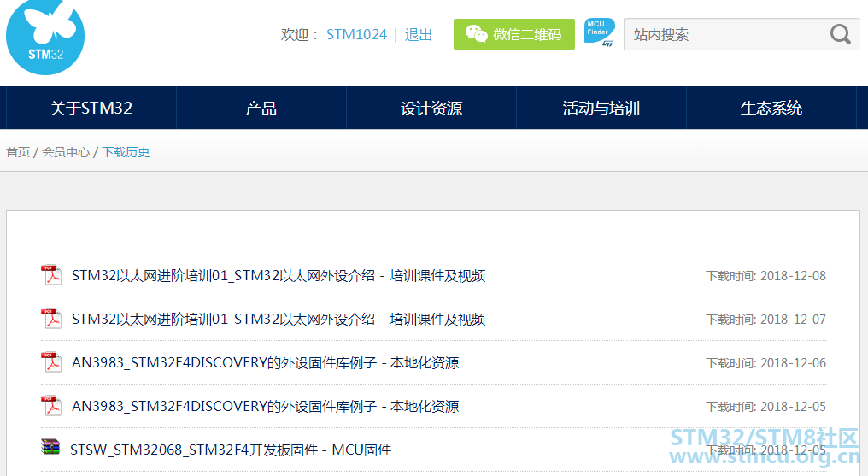Open AN3983 本地化资源 link dated 2018-12-05

[265, 406]
